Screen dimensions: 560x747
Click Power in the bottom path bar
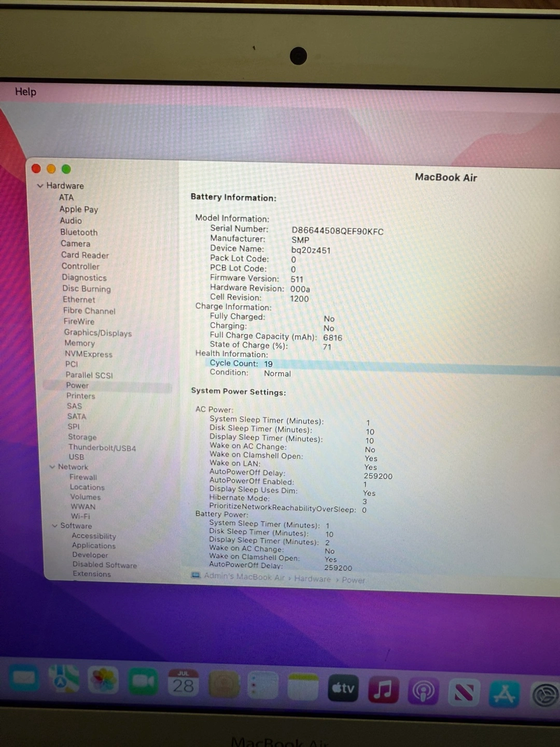(353, 580)
